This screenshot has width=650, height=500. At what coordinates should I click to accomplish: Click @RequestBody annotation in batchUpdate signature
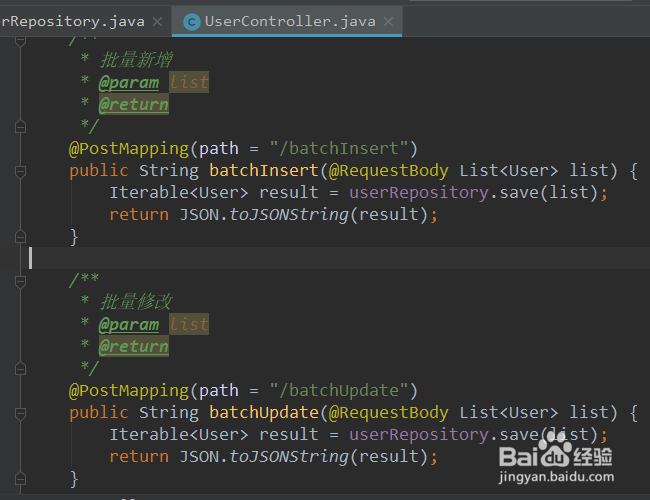click(388, 413)
